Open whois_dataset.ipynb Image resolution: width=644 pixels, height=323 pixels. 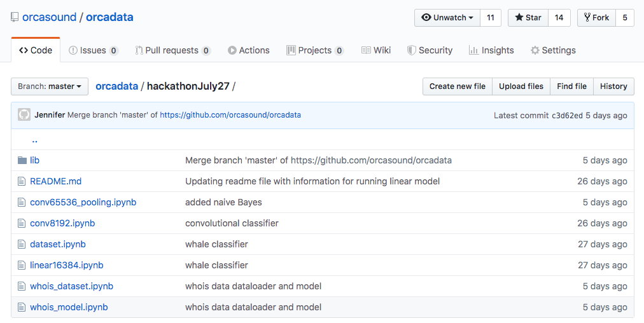(x=71, y=285)
